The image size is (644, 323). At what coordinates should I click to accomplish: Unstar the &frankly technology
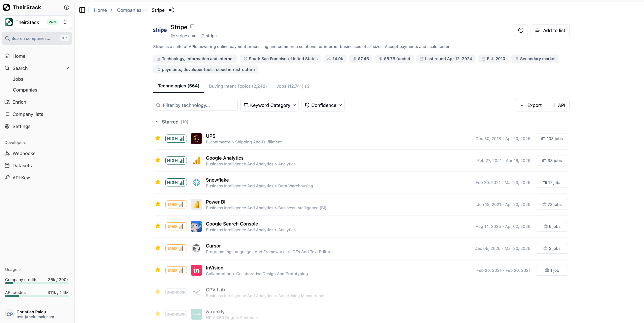point(158,314)
